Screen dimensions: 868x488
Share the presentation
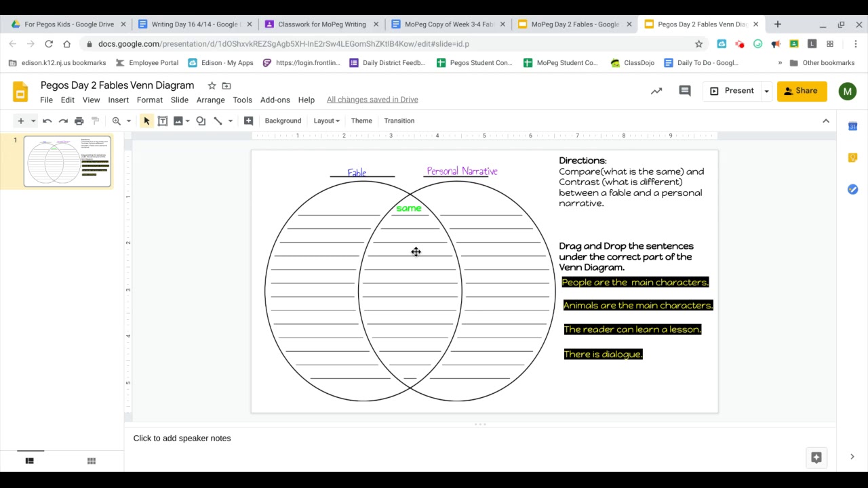click(802, 91)
